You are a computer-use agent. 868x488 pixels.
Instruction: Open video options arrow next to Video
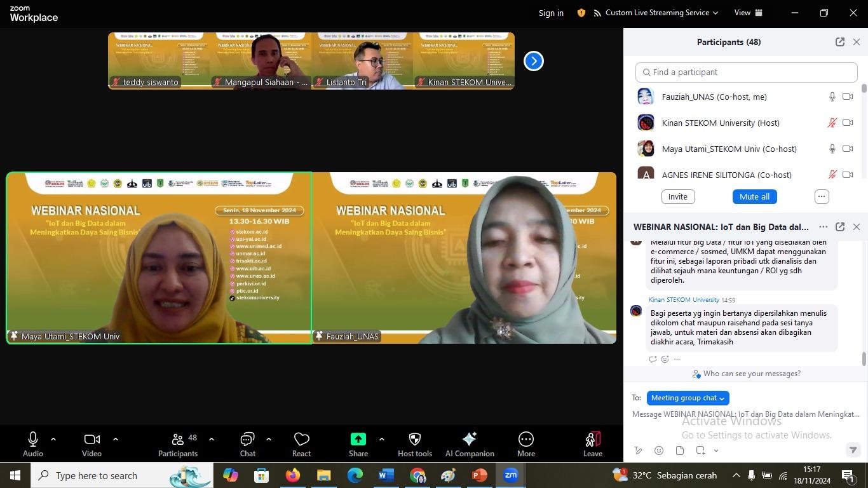pyautogui.click(x=116, y=439)
